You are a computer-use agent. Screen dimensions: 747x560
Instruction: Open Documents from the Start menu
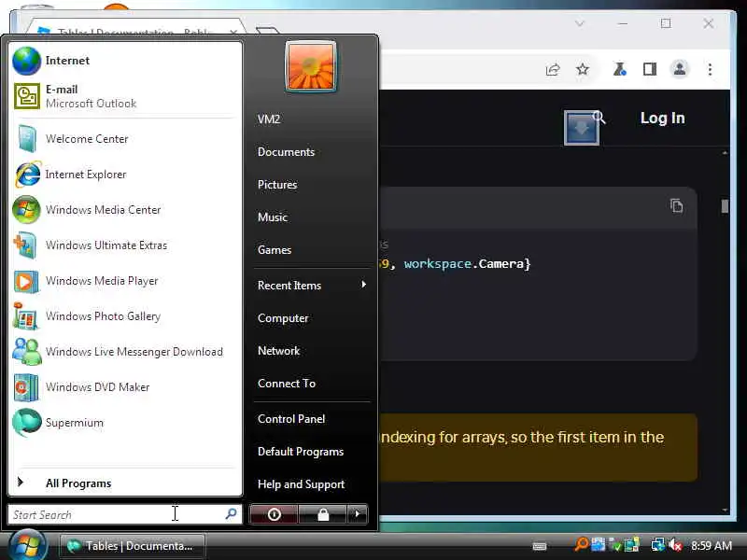[x=286, y=152]
